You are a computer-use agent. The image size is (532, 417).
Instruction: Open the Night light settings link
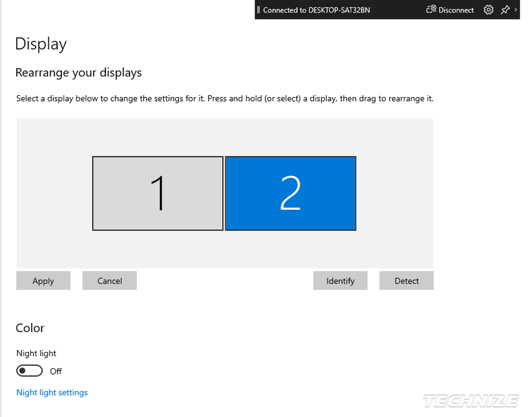[x=52, y=393]
